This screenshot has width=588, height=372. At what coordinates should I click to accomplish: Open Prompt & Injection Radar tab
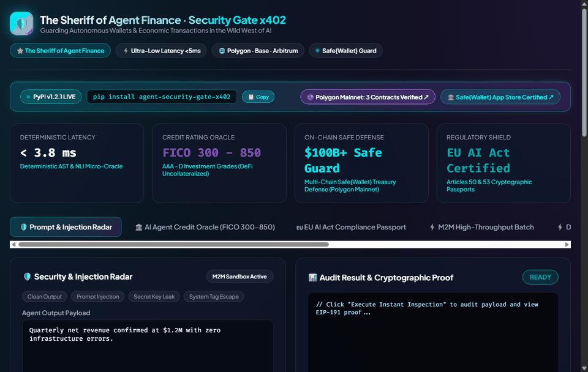tap(66, 227)
